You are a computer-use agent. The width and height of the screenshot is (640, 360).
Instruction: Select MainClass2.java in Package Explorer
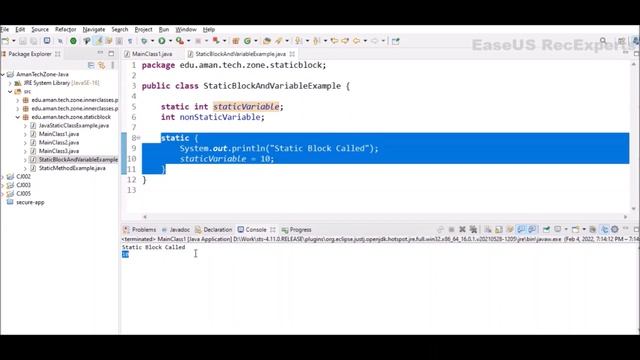59,142
